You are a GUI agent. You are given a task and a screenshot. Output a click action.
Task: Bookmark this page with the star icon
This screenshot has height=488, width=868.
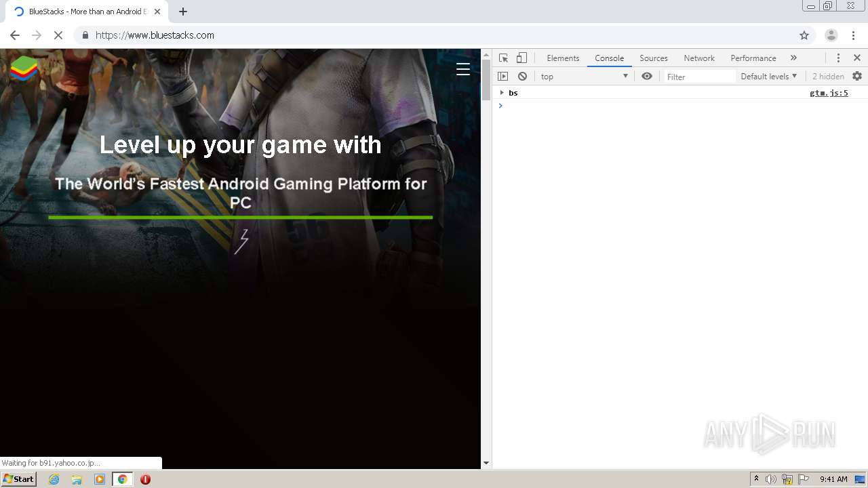tap(804, 35)
